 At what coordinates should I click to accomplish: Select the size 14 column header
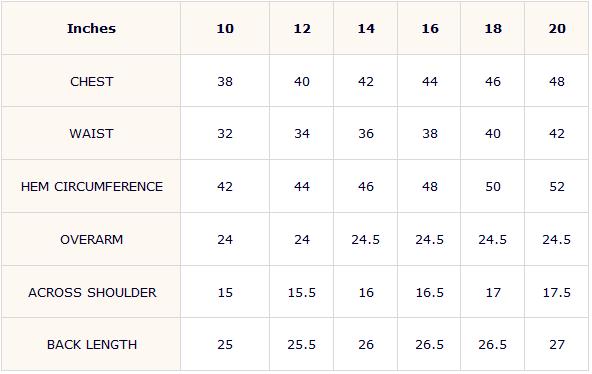366,29
